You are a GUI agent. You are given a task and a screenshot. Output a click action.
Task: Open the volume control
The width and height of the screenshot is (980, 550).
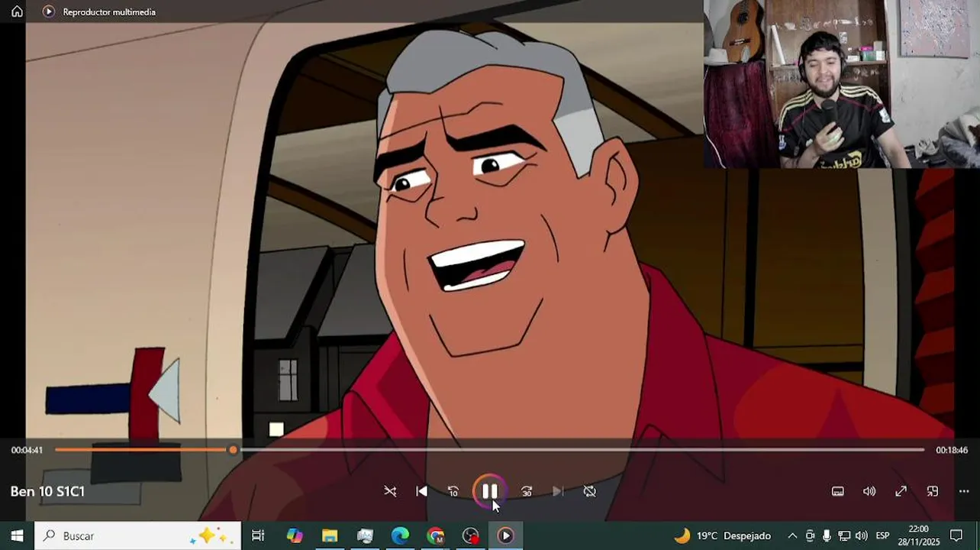[869, 491]
